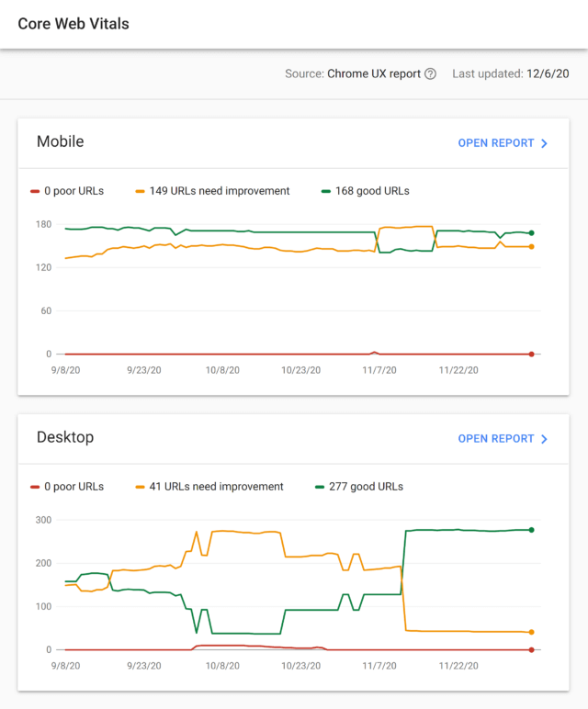Click orange endpoint dot on Desktop chart
The width and height of the screenshot is (588, 709).
(x=531, y=632)
